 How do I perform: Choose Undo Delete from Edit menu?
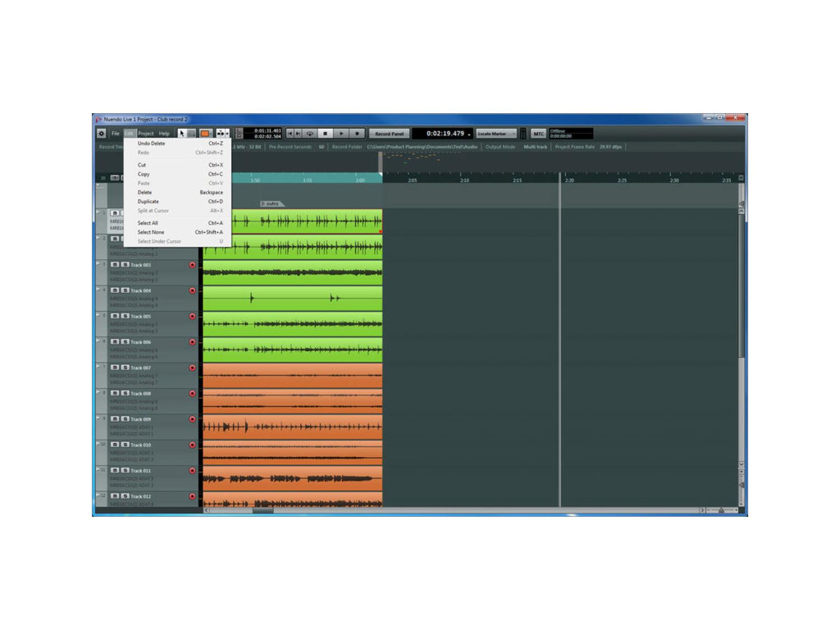pyautogui.click(x=151, y=143)
